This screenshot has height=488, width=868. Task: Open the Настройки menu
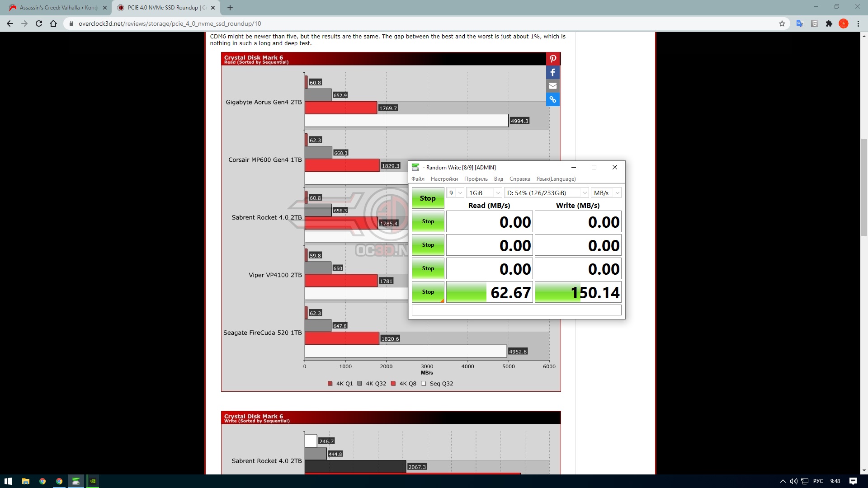[x=444, y=179]
